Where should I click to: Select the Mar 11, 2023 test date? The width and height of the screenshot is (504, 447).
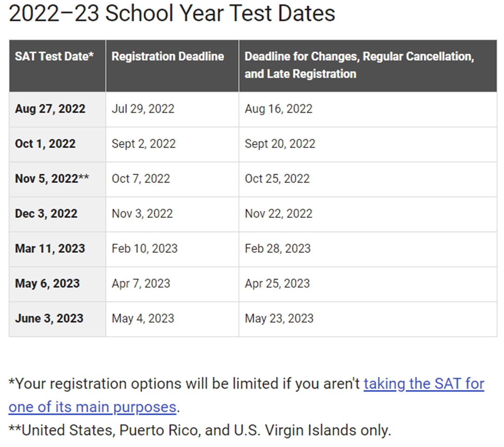(50, 249)
